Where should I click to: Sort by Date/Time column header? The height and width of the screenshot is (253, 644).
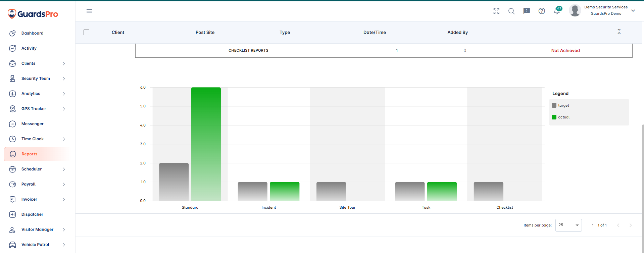click(375, 32)
